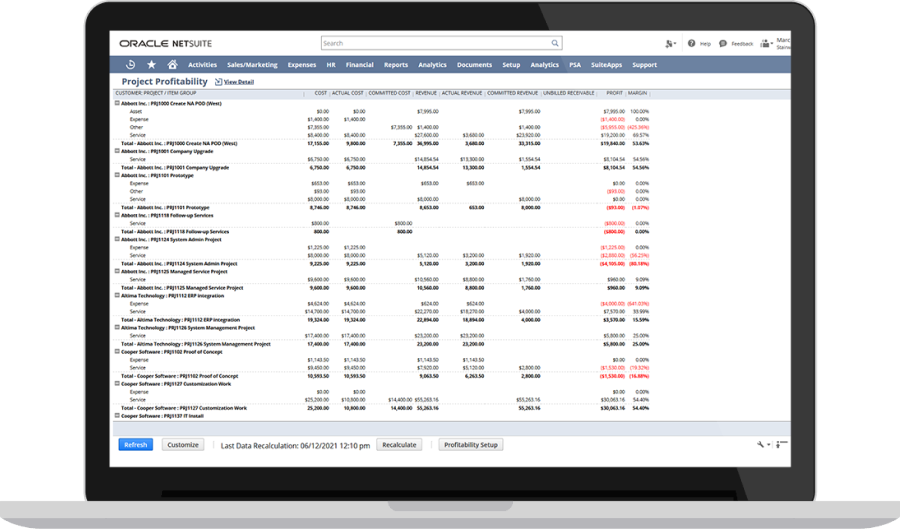Follow the View Detail link
The image size is (900, 529).
click(x=239, y=82)
